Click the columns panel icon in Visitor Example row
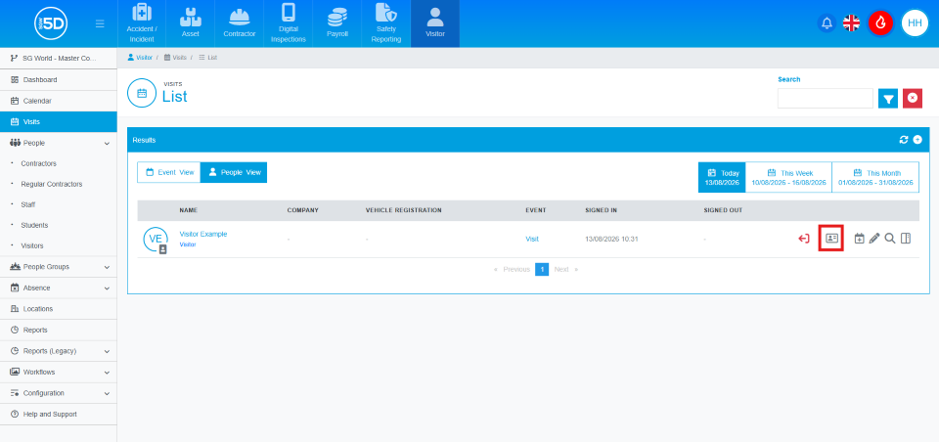This screenshot has width=939, height=442. pyautogui.click(x=905, y=238)
